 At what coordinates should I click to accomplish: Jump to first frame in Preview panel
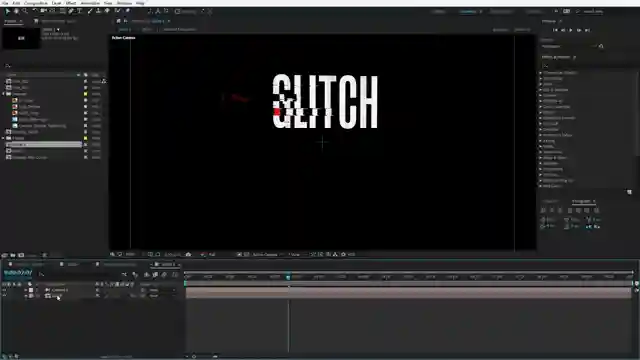(555, 30)
